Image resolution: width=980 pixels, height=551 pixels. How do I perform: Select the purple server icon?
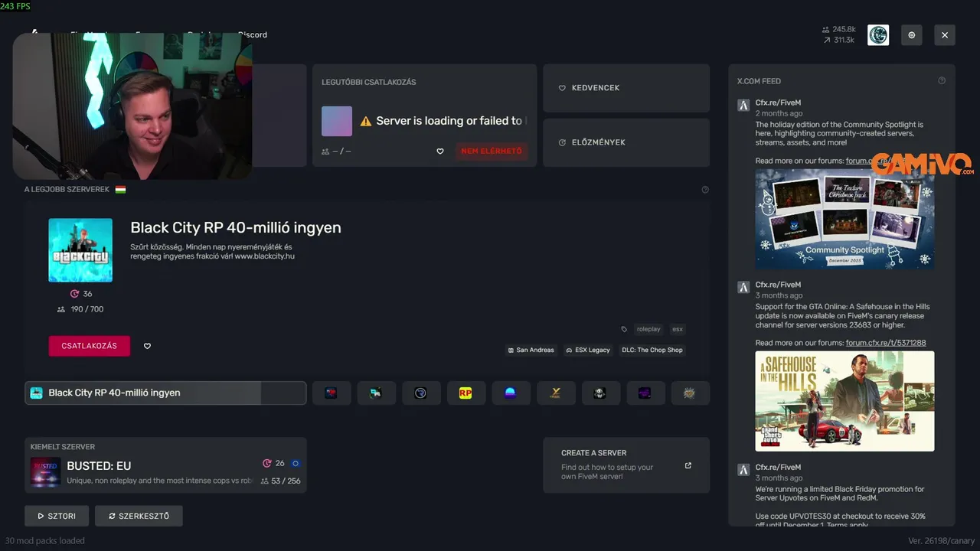tap(645, 393)
